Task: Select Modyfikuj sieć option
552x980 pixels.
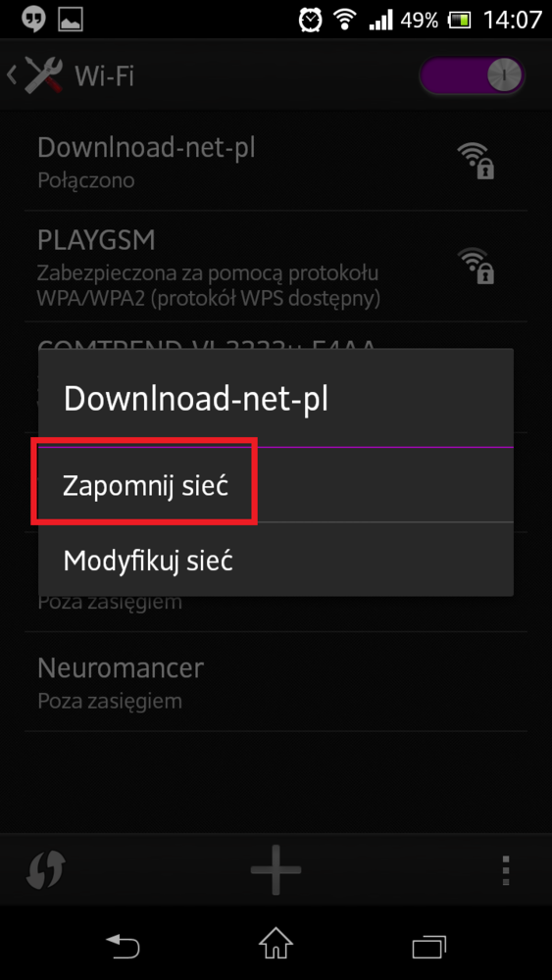Action: coord(276,560)
